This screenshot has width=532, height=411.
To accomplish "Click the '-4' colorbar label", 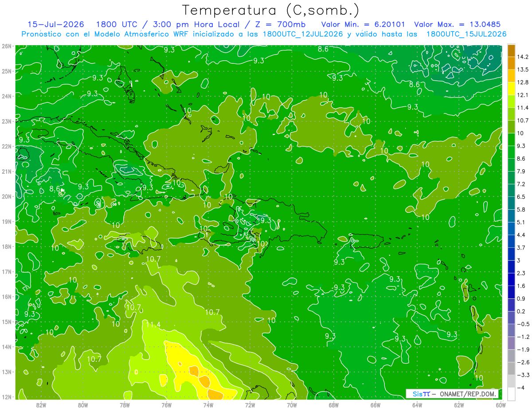I will [x=521, y=388].
